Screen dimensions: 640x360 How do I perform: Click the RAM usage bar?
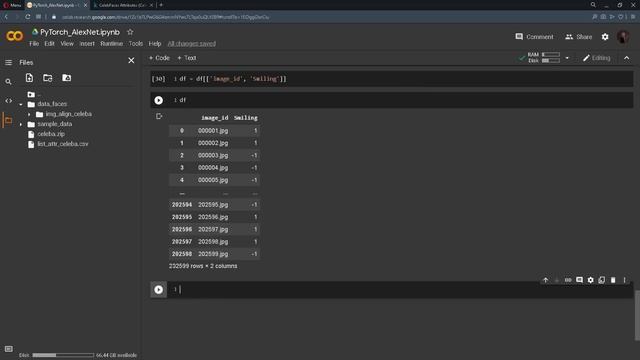pos(551,55)
